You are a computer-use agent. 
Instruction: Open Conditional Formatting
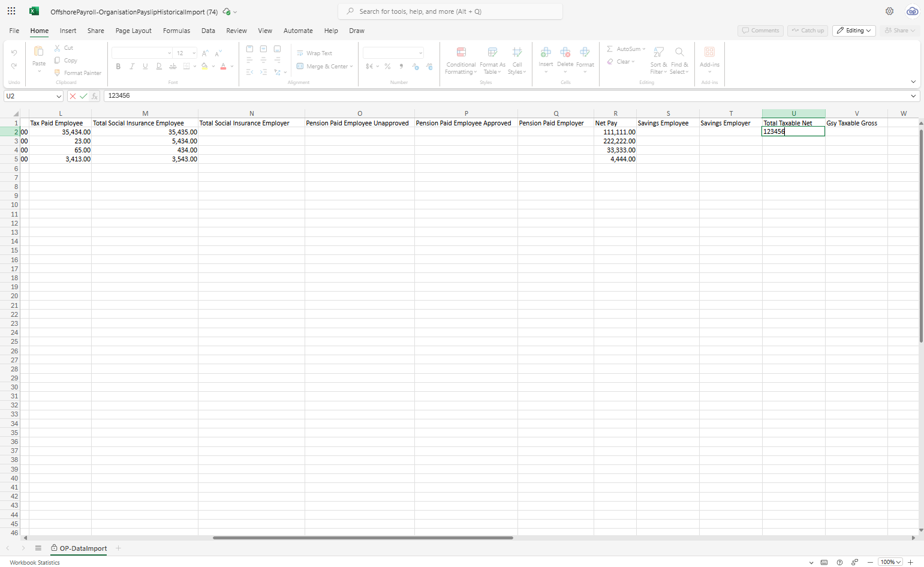(x=461, y=61)
